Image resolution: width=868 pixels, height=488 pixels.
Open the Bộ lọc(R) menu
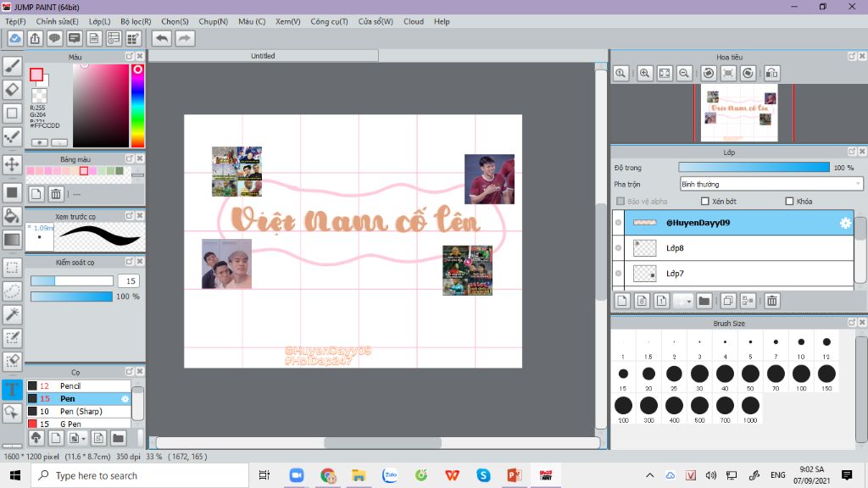tap(136, 21)
